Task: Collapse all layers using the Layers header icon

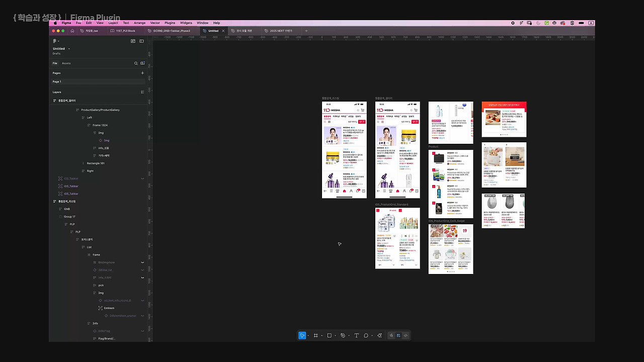Action: 142,92
